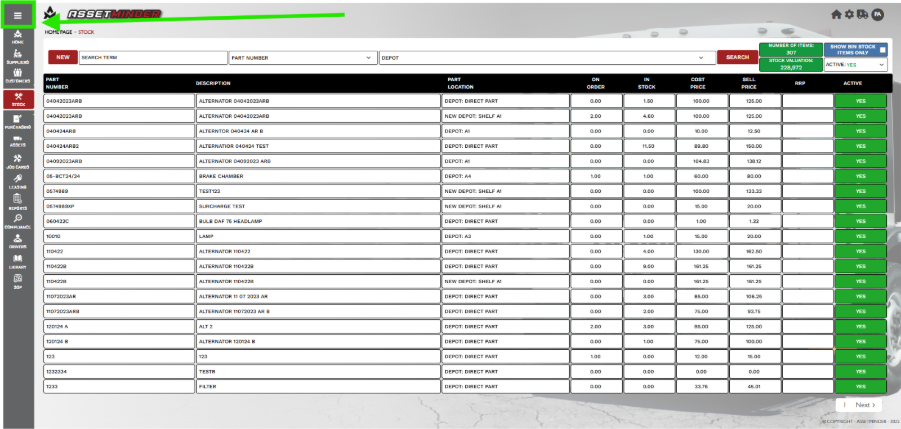Screen dimensions: 901x429
Task: Select part number 05-BCT24/24
Action: [x=119, y=176]
